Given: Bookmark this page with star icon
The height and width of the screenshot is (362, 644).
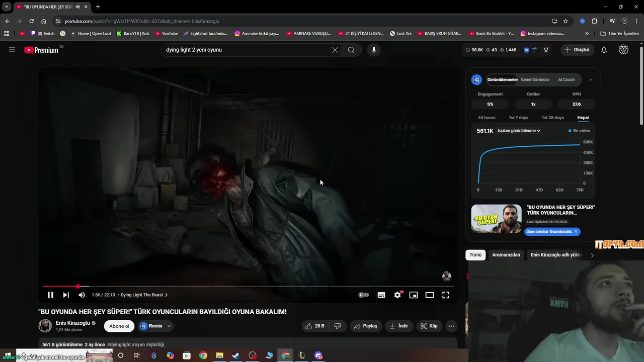Looking at the screenshot, I should tap(566, 21).
